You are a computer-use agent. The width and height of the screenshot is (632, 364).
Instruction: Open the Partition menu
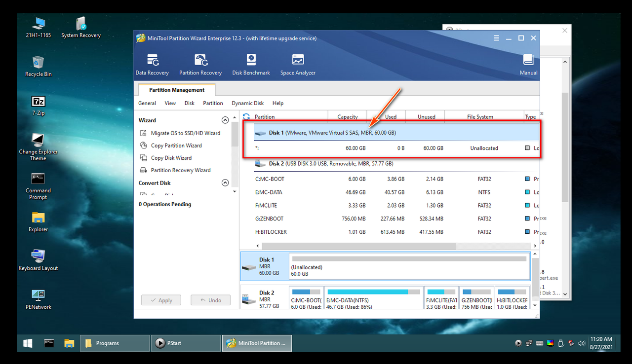point(213,103)
